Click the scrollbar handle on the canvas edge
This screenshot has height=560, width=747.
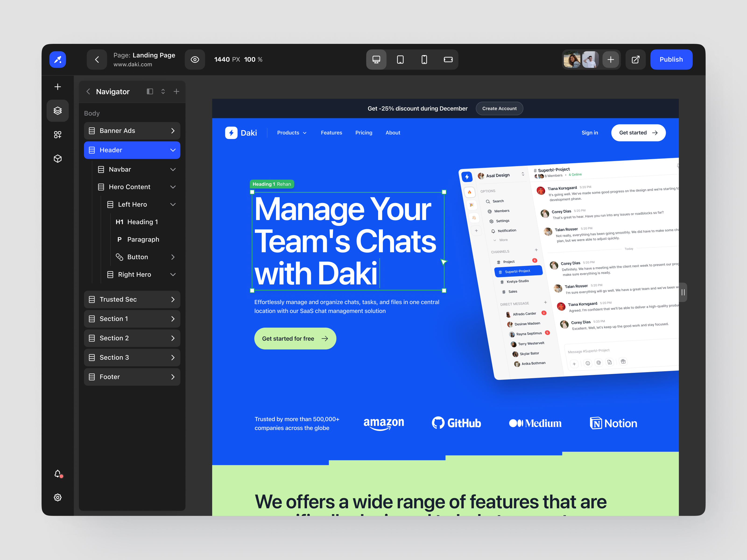tap(683, 292)
